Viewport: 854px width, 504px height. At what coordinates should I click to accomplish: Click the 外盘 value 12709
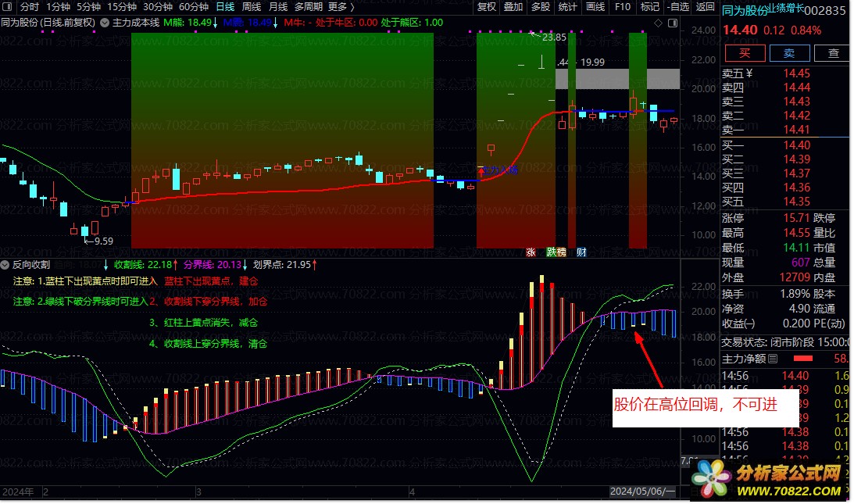tap(795, 277)
